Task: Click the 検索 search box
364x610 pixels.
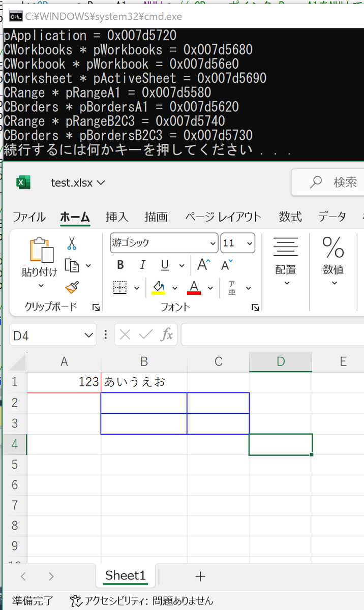Action: [328, 182]
